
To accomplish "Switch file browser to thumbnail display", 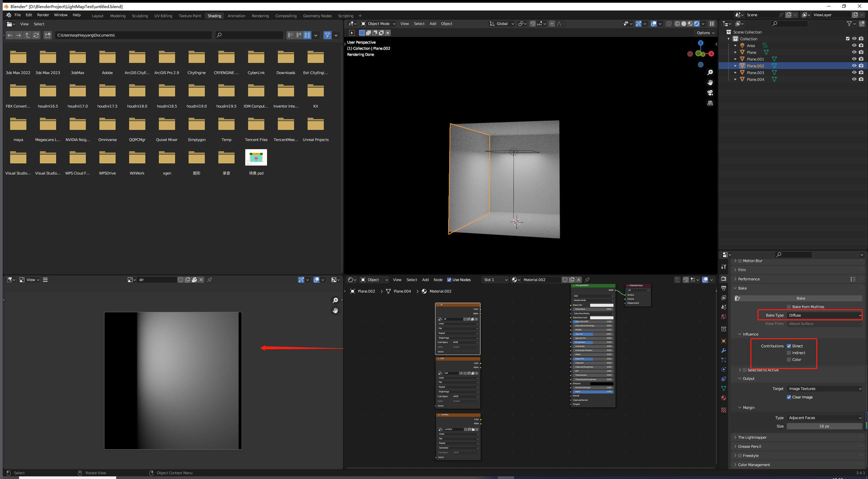I will pos(307,35).
